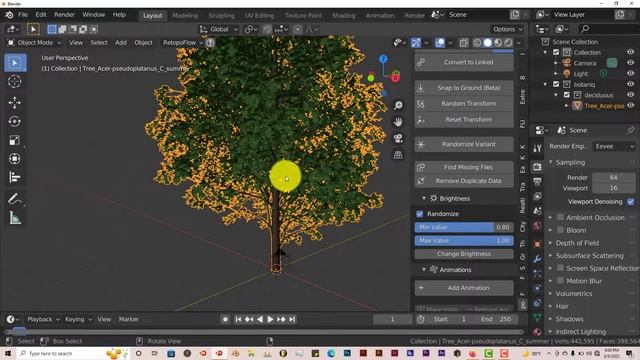This screenshot has height=360, width=640.
Task: Toggle Viewport Denoising checkbox
Action: click(x=631, y=202)
